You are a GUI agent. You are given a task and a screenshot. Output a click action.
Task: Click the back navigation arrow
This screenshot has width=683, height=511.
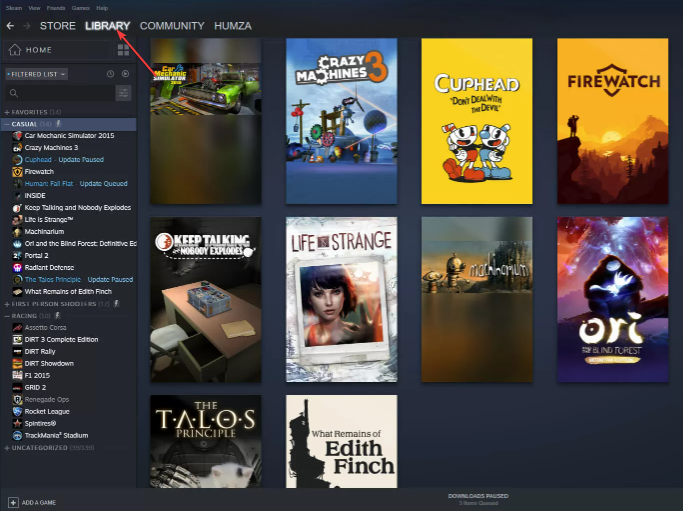point(10,25)
